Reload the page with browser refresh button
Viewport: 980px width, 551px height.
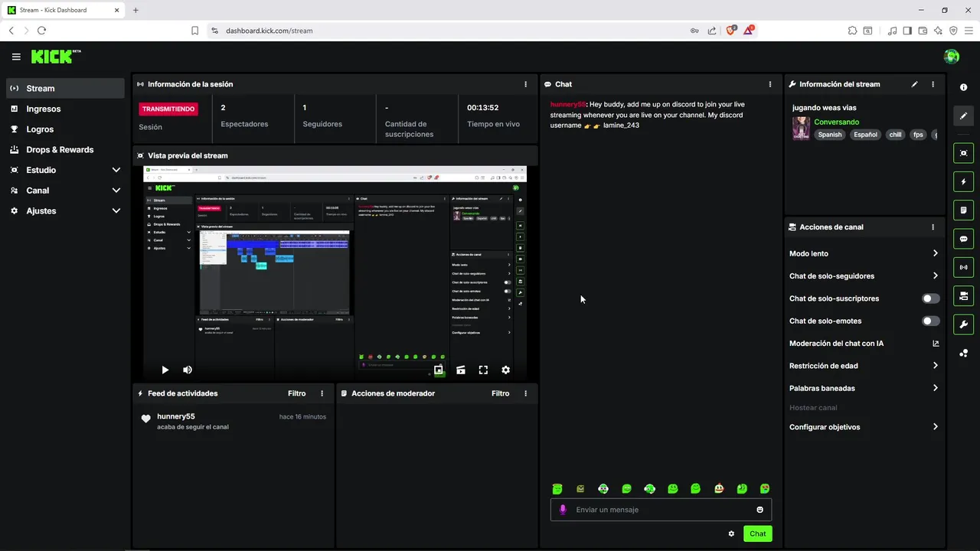pos(41,31)
